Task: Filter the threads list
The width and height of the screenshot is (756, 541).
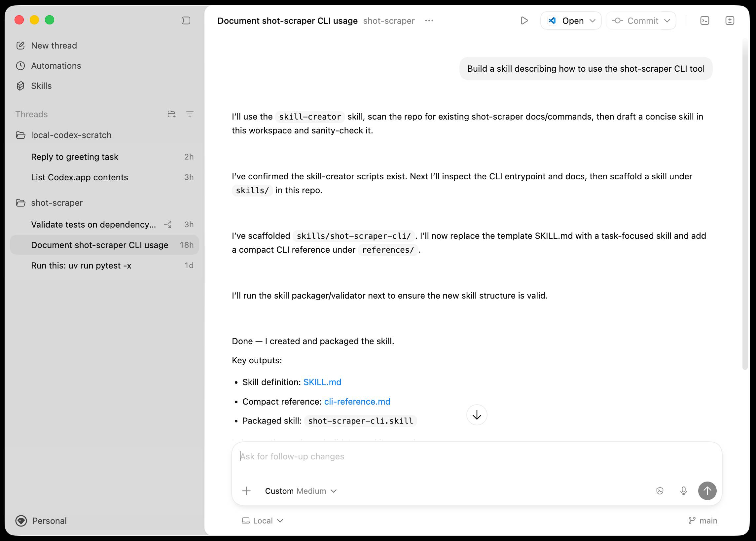Action: coord(190,114)
